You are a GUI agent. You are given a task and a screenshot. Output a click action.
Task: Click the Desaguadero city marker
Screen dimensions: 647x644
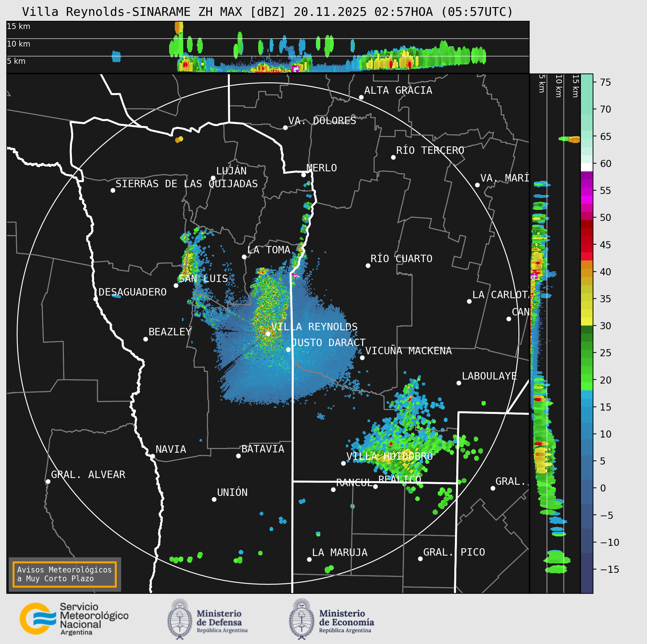click(x=96, y=299)
